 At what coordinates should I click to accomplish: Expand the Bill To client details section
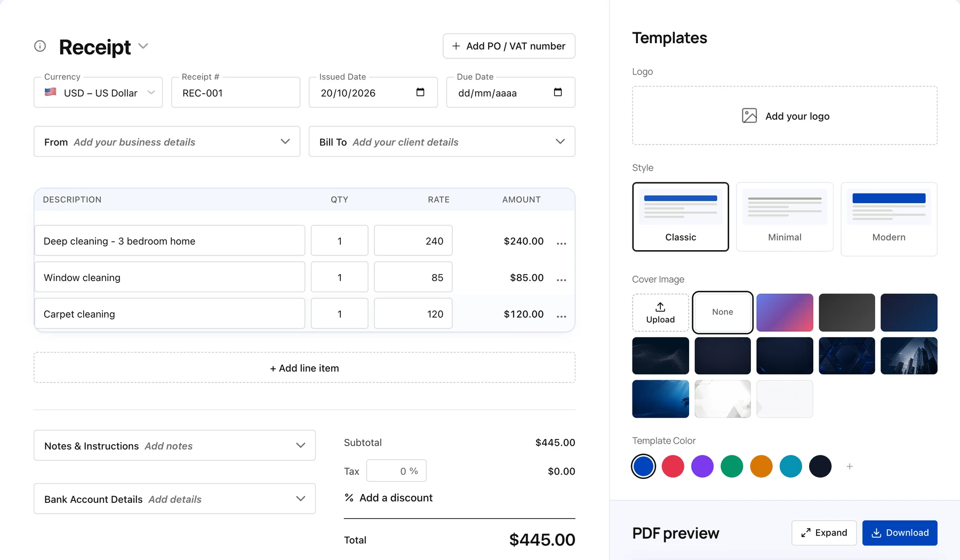(x=442, y=142)
